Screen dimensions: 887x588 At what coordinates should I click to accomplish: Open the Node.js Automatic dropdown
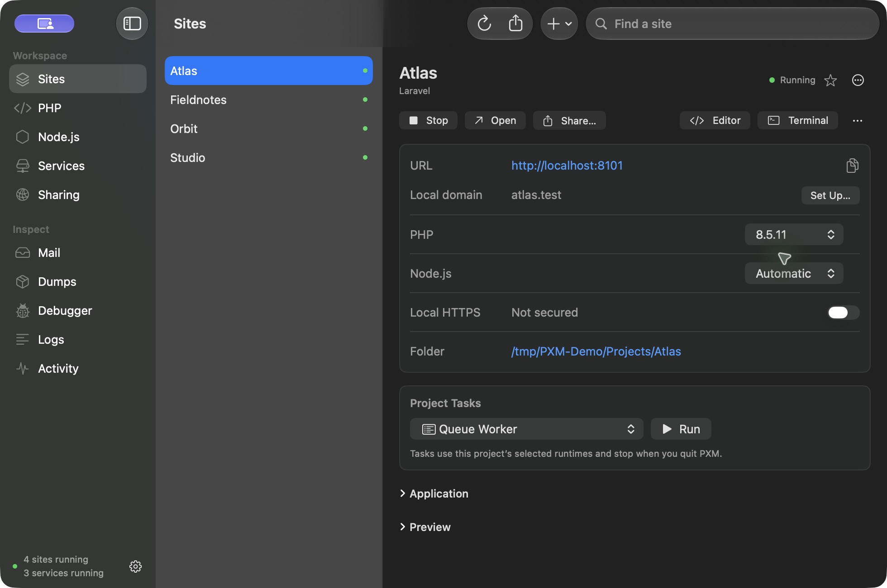click(x=794, y=273)
